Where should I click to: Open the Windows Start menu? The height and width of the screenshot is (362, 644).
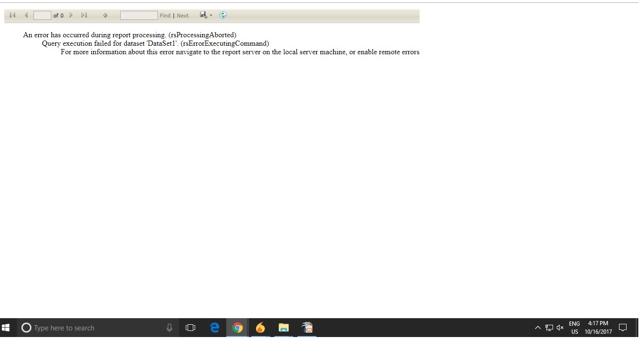(x=6, y=328)
